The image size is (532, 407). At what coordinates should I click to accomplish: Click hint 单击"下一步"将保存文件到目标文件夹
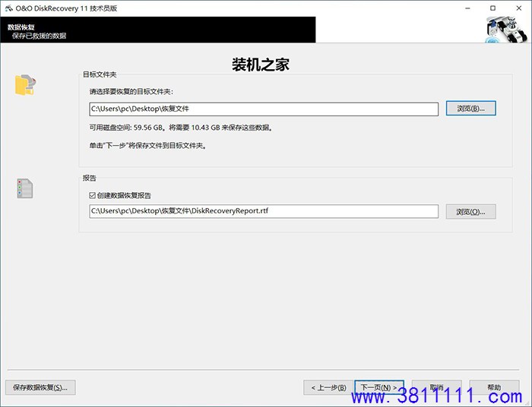(x=148, y=146)
